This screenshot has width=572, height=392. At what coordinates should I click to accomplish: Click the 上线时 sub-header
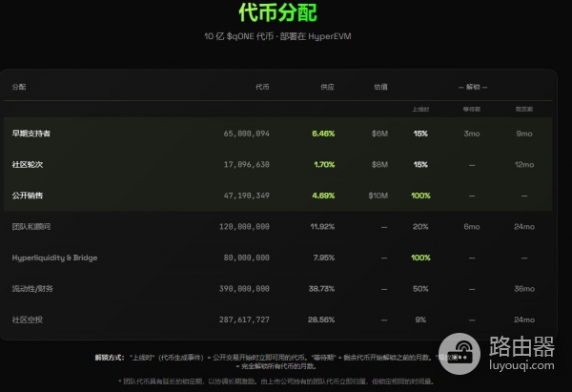pos(420,109)
